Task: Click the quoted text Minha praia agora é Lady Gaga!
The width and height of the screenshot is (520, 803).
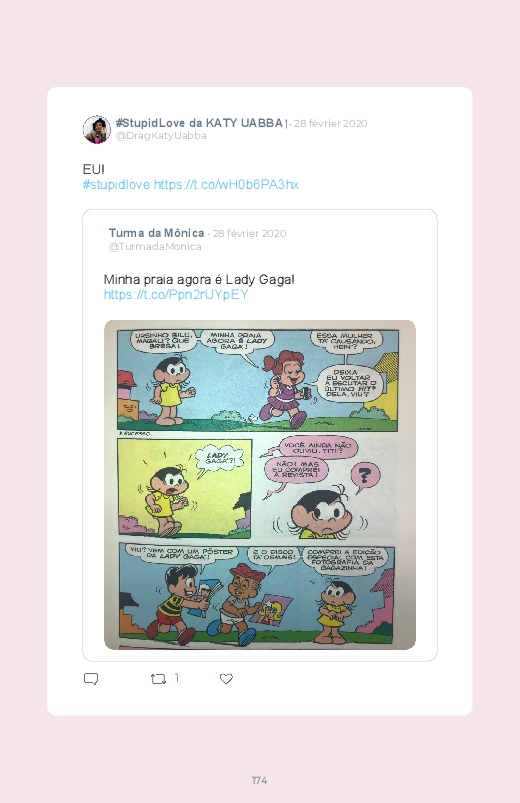Action: 199,280
